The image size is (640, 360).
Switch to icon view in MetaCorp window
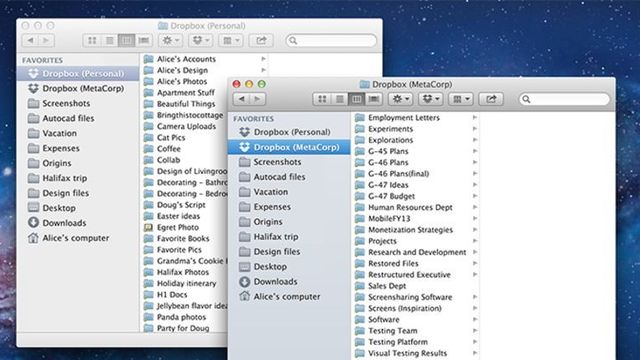[322, 99]
